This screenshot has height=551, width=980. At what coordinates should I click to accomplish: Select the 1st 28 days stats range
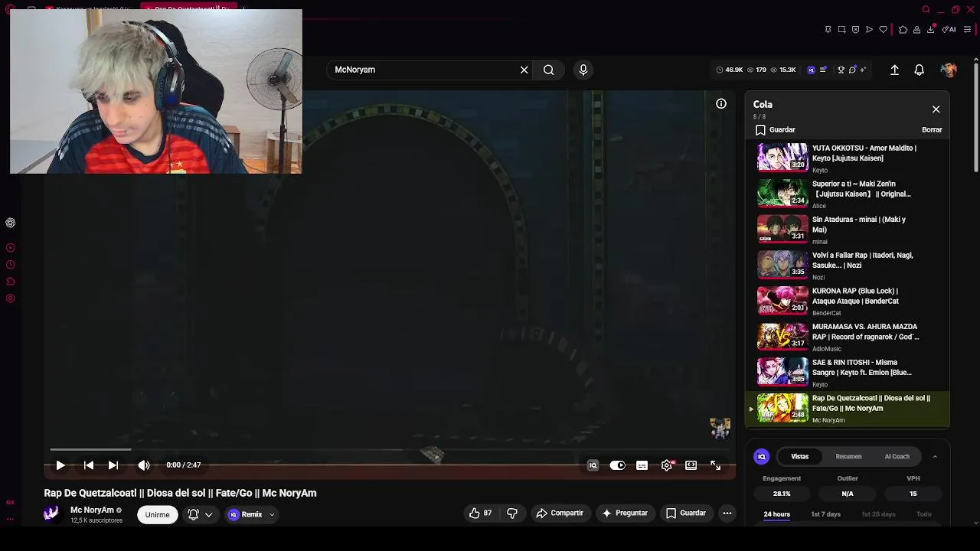pyautogui.click(x=878, y=514)
